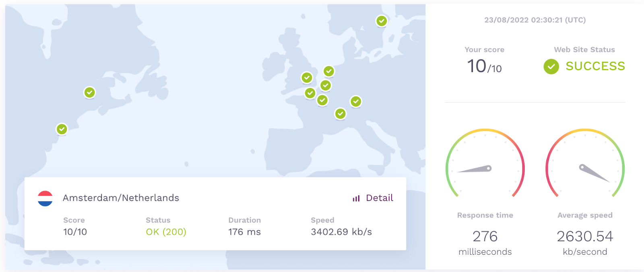Click the 10/10 score under Your score
644x272 pixels.
484,67
